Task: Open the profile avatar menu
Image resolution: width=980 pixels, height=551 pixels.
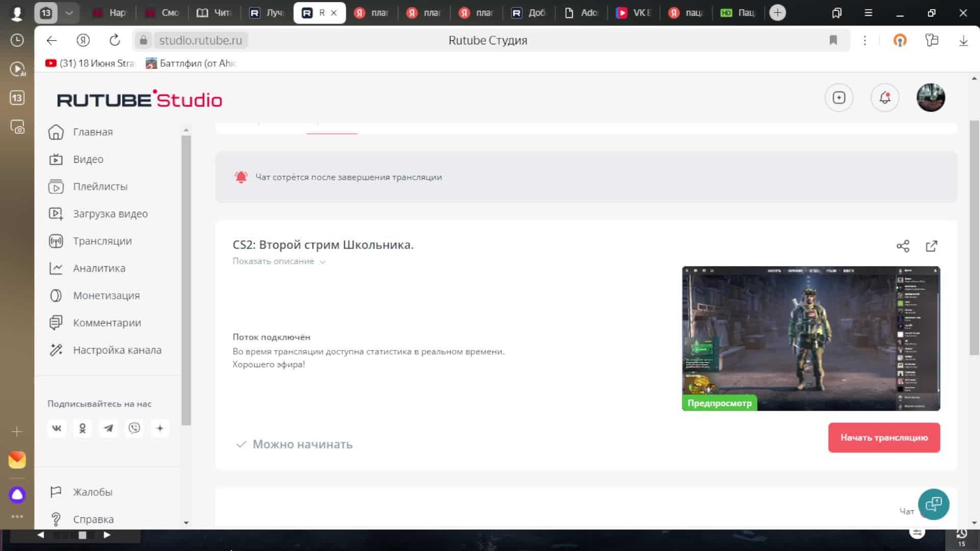Action: point(930,97)
